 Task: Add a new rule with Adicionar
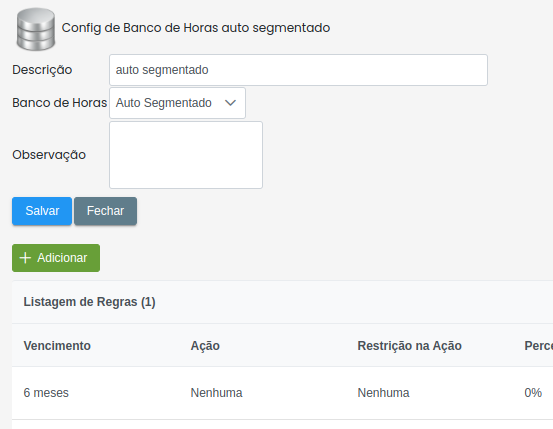click(56, 258)
